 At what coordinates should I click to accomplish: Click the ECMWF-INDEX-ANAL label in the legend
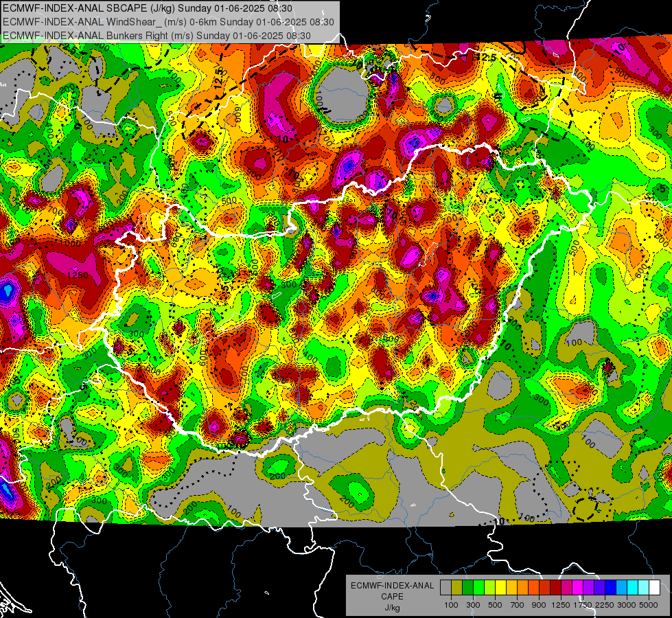click(x=392, y=586)
